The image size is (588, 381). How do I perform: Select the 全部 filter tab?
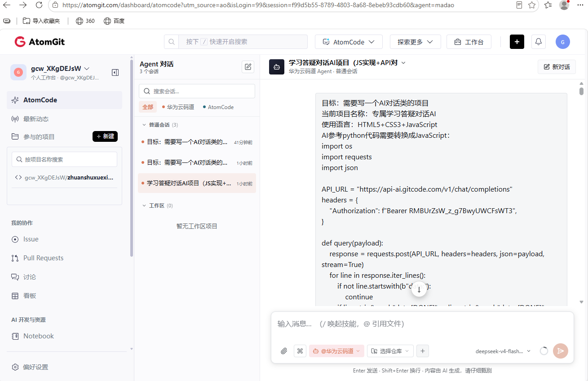[x=148, y=107]
